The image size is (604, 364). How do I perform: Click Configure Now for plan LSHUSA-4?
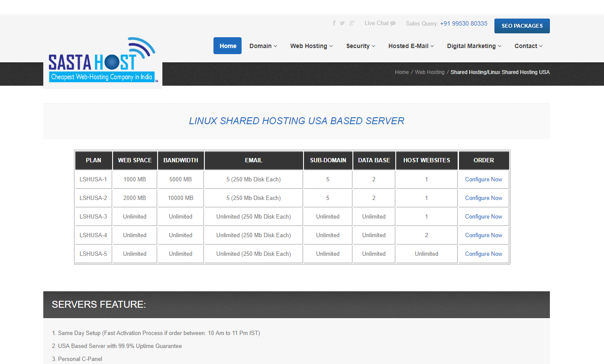pyautogui.click(x=484, y=235)
